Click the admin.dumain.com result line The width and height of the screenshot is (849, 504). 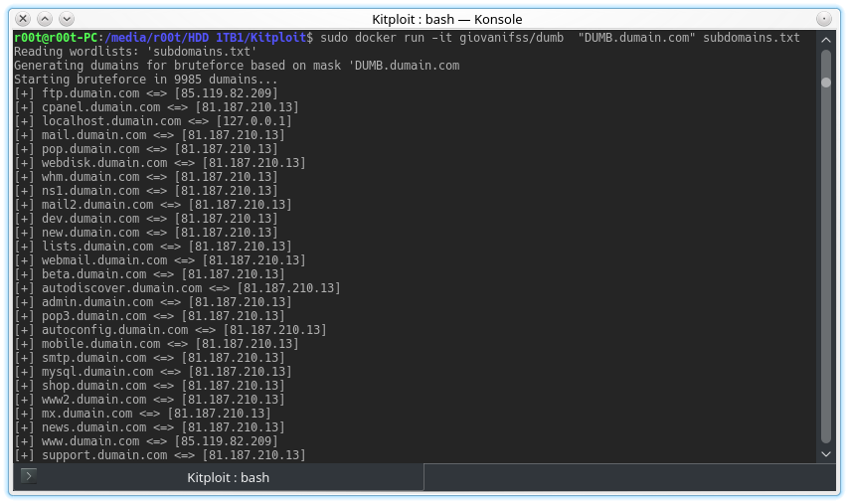(x=153, y=302)
